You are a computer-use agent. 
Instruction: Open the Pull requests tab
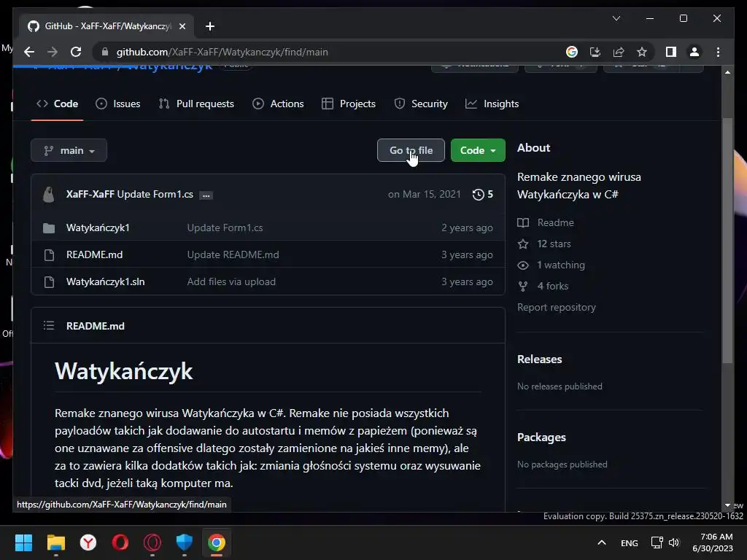pyautogui.click(x=196, y=104)
